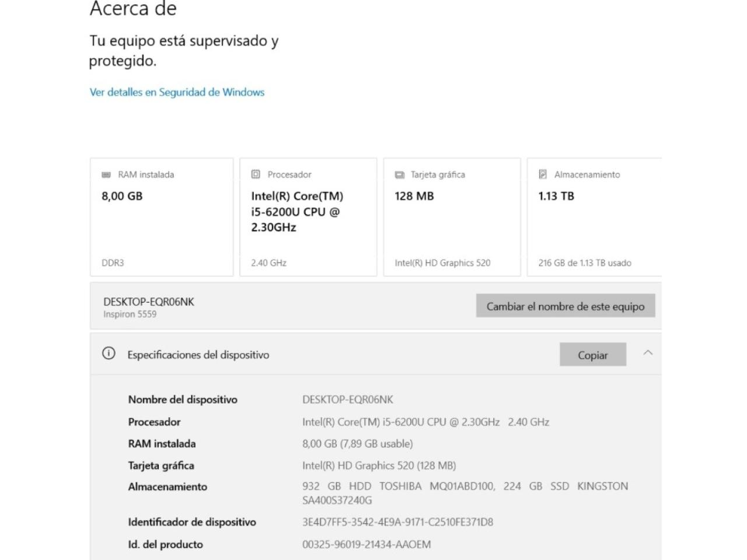Click the info icon beside Especificaciones del dispositivo
Screen dimensions: 747x560
click(109, 353)
